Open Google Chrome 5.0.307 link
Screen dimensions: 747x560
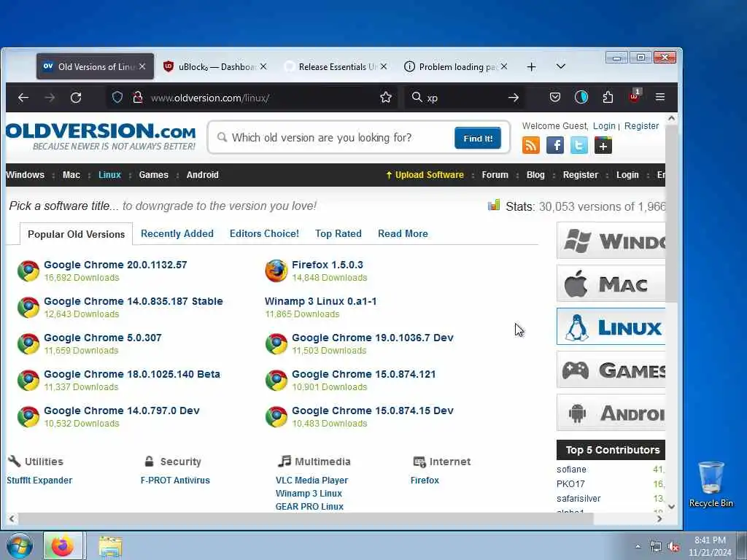(x=103, y=338)
